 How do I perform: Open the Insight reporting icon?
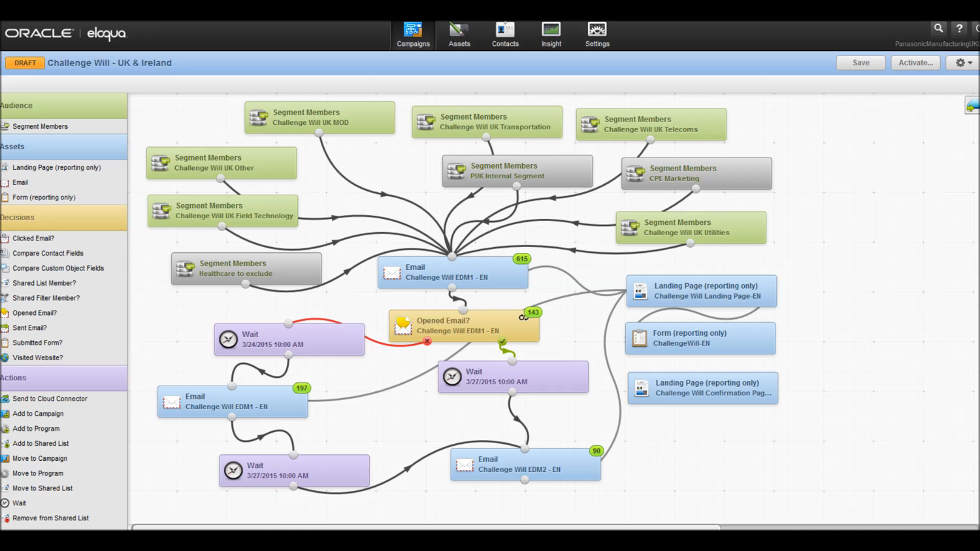551,35
